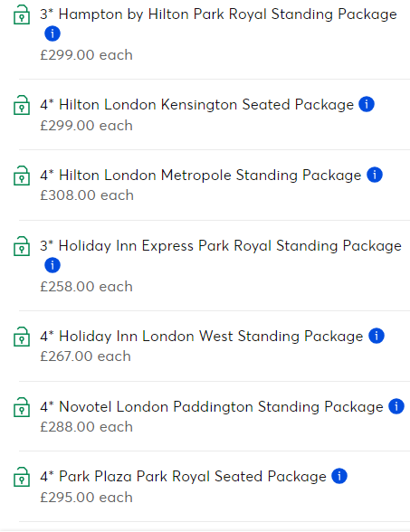Click lock icon beside Hilton London Kensington
Screen dimensions: 410x532
click(x=22, y=105)
